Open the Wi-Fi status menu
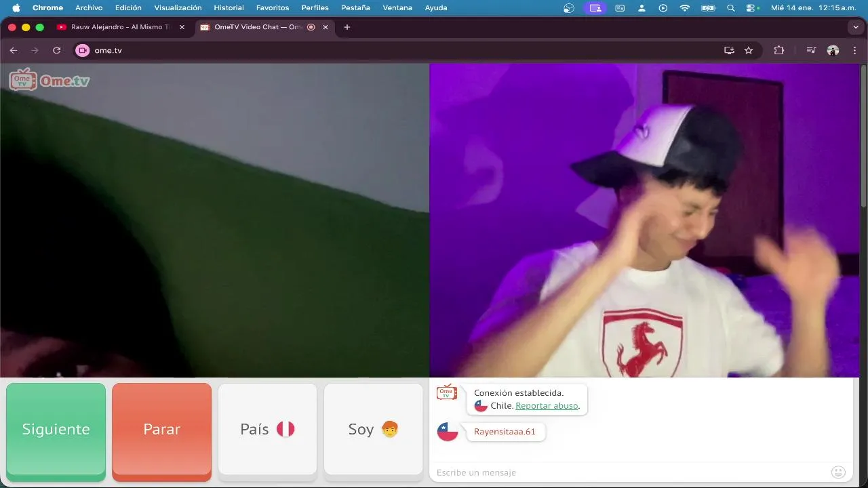This screenshot has height=488, width=868. coord(685,8)
